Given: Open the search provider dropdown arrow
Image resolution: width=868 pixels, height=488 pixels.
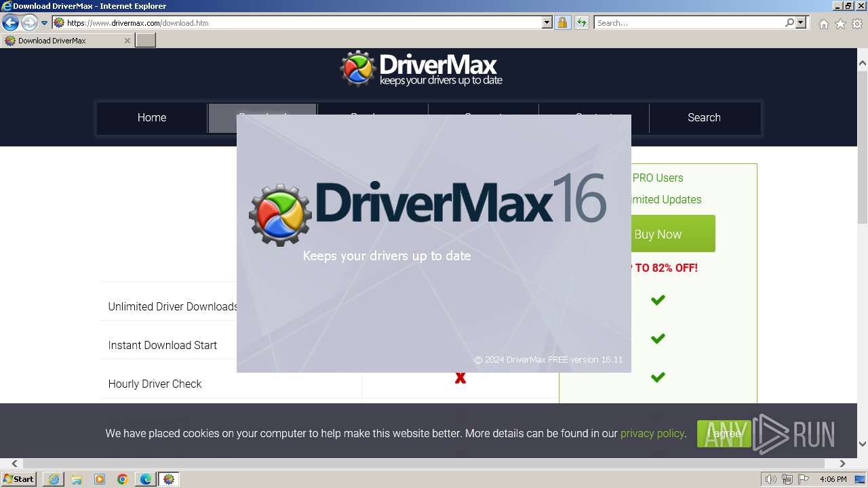Looking at the screenshot, I should coord(801,22).
